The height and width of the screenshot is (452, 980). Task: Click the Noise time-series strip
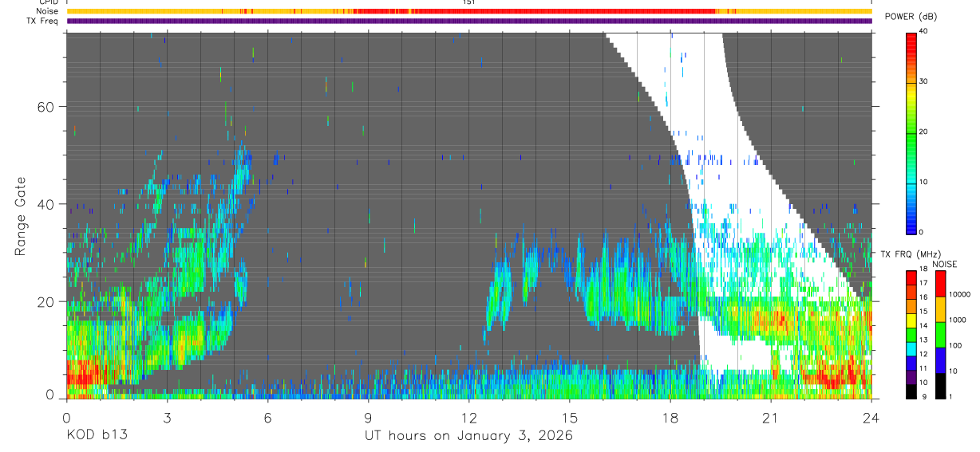(x=469, y=11)
